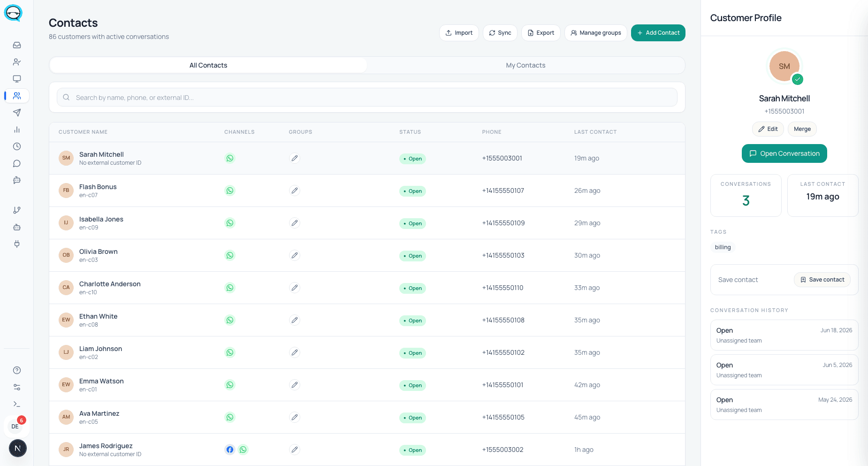Edit Sarah Mitchell's profile

pyautogui.click(x=768, y=129)
